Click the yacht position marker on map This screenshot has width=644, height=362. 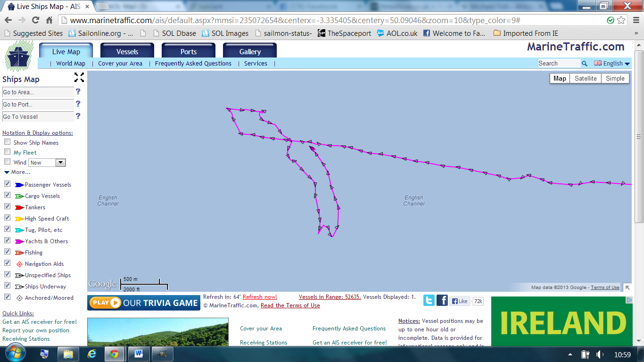tap(312, 149)
